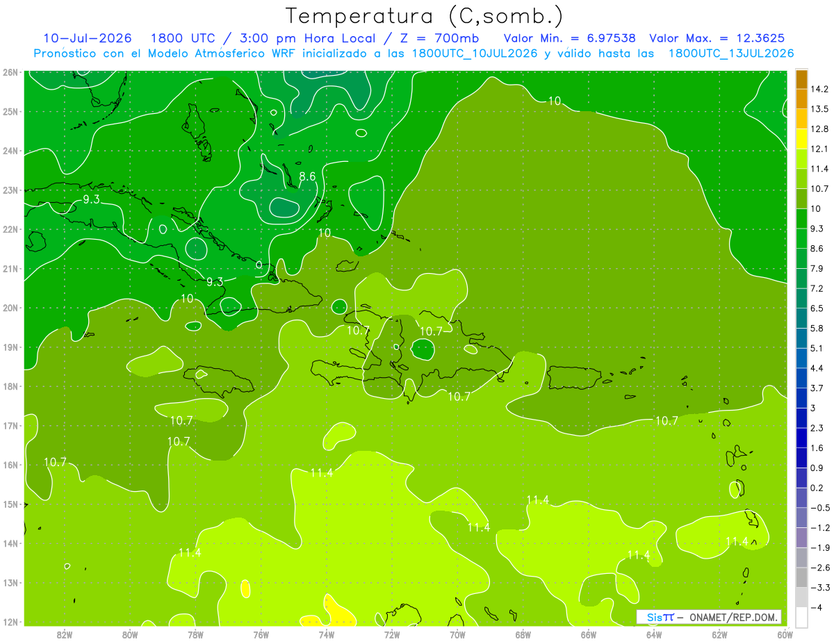Click the colorbar scale label 7.2
Viewport: 834px width, 644px height.
819,288
